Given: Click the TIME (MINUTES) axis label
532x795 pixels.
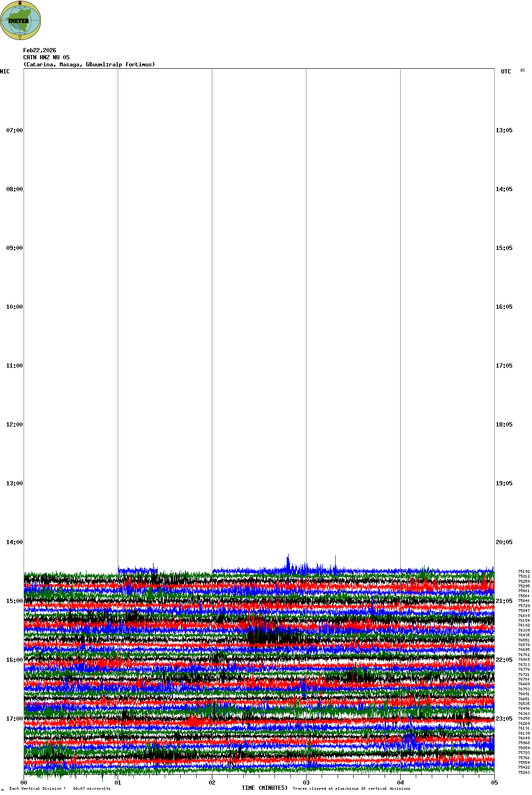Looking at the screenshot, I should 265,787.
